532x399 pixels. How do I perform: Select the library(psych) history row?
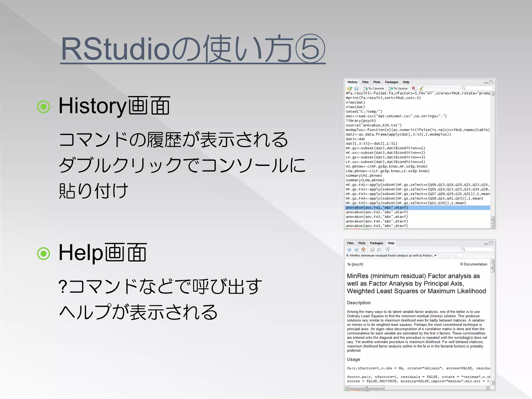tap(418, 121)
